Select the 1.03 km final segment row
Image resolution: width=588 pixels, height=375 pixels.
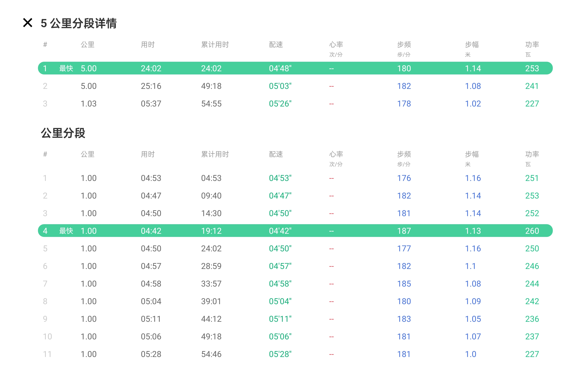click(x=295, y=104)
